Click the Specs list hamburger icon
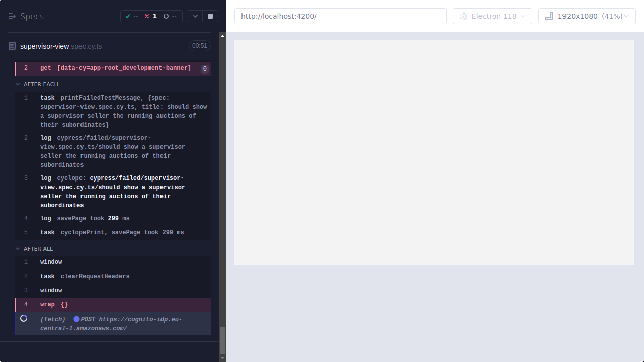This screenshot has height=362, width=644. coord(12,16)
